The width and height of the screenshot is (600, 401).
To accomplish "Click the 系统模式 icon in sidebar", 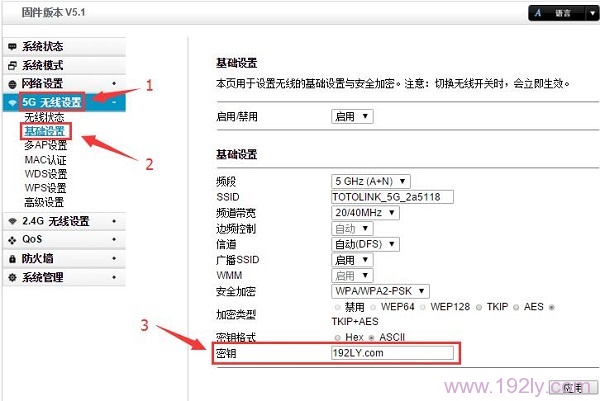I will (12, 65).
